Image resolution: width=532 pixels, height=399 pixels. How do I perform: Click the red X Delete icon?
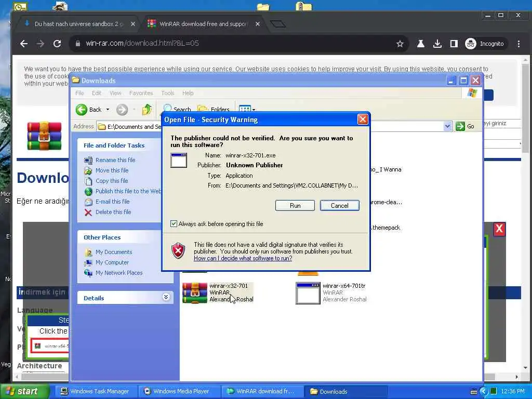tap(88, 212)
